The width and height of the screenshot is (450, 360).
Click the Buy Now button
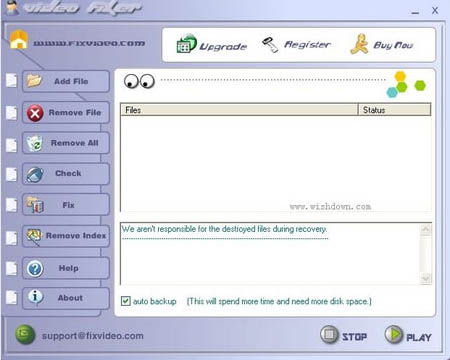point(382,44)
